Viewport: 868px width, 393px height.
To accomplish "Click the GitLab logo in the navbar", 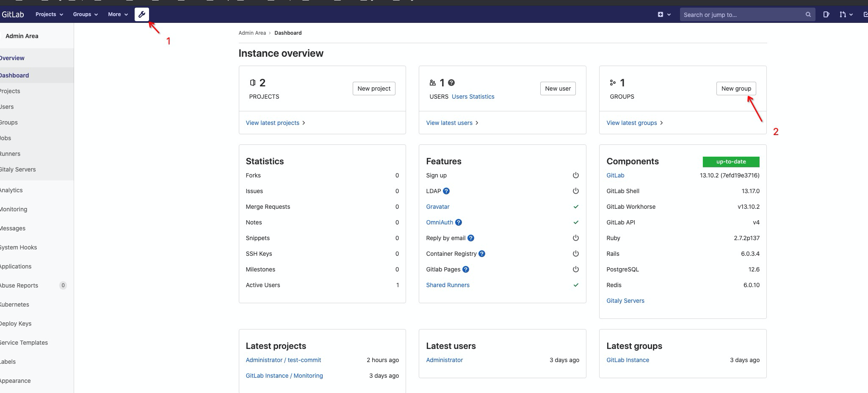I will pos(12,14).
